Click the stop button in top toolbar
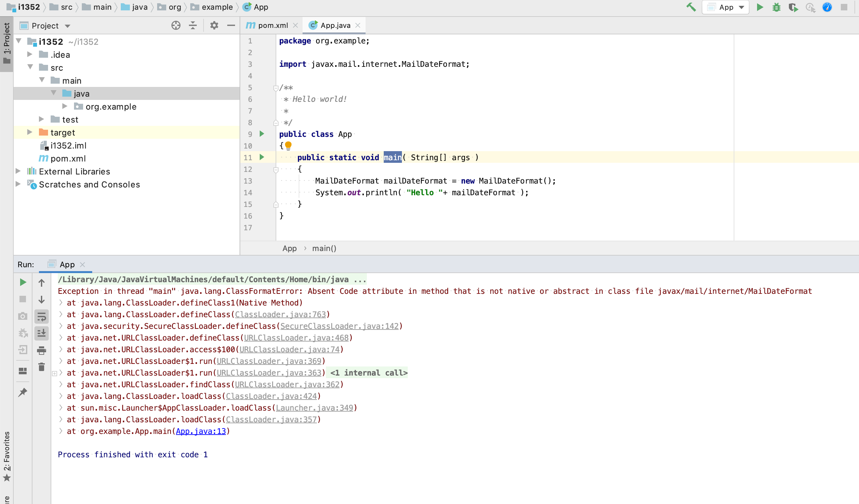The width and height of the screenshot is (859, 504). point(844,7)
